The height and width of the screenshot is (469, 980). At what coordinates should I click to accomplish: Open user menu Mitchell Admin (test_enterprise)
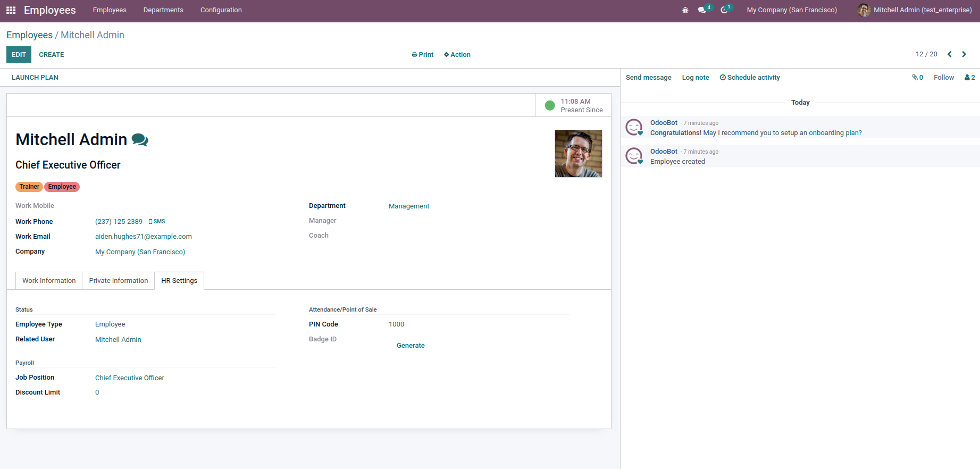tap(915, 10)
